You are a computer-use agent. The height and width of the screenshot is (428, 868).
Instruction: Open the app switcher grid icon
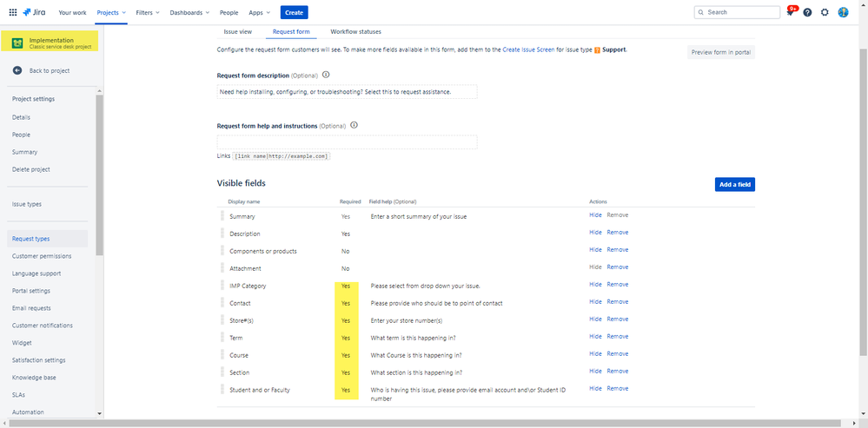pyautogui.click(x=13, y=12)
